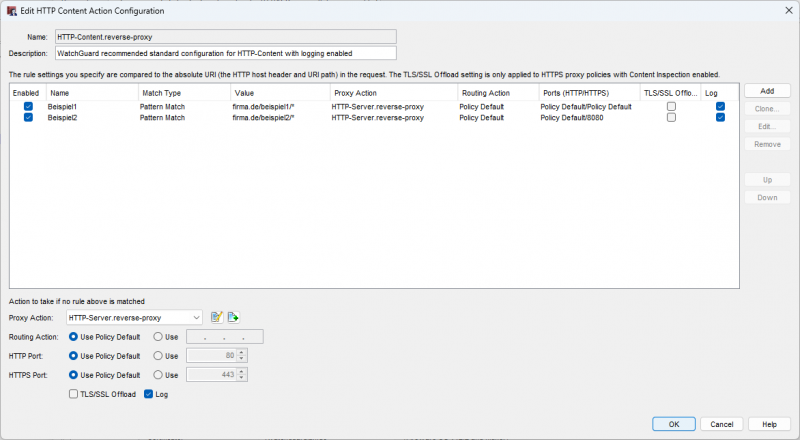800x440 pixels.
Task: Click the Edit... button
Action: click(767, 127)
